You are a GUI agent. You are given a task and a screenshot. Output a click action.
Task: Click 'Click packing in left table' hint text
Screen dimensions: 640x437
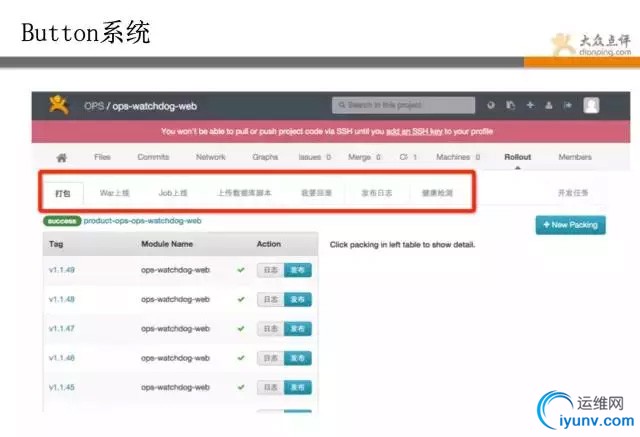(x=402, y=245)
